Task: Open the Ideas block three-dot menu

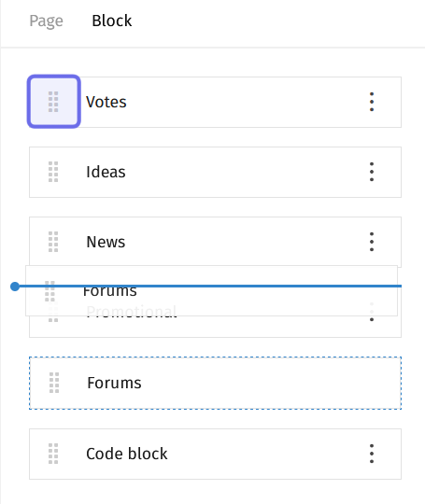Action: [372, 172]
